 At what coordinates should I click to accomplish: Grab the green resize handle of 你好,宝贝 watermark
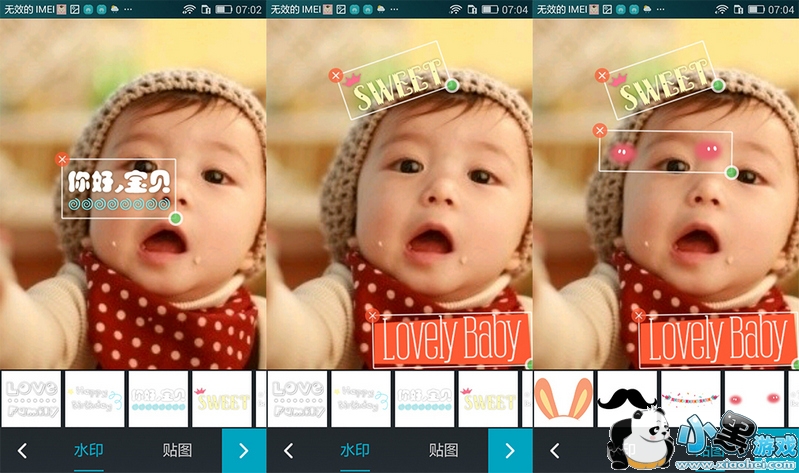175,219
